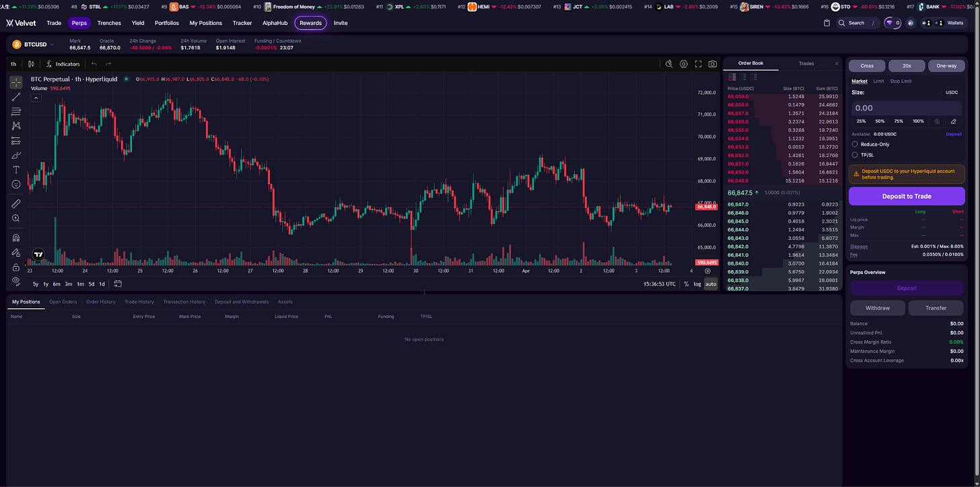
Task: Click the Rewards button
Action: (x=310, y=23)
